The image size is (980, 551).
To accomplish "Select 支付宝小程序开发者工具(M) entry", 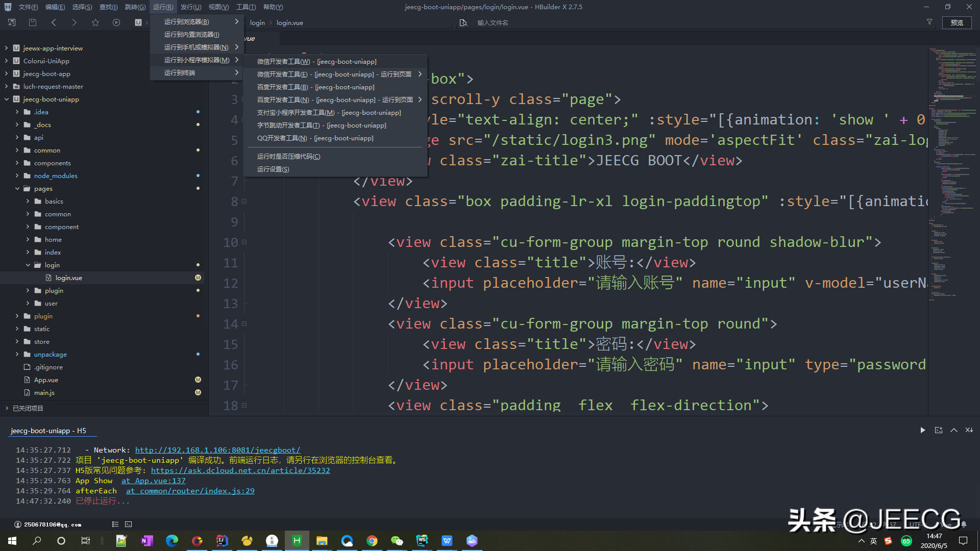I will click(335, 113).
